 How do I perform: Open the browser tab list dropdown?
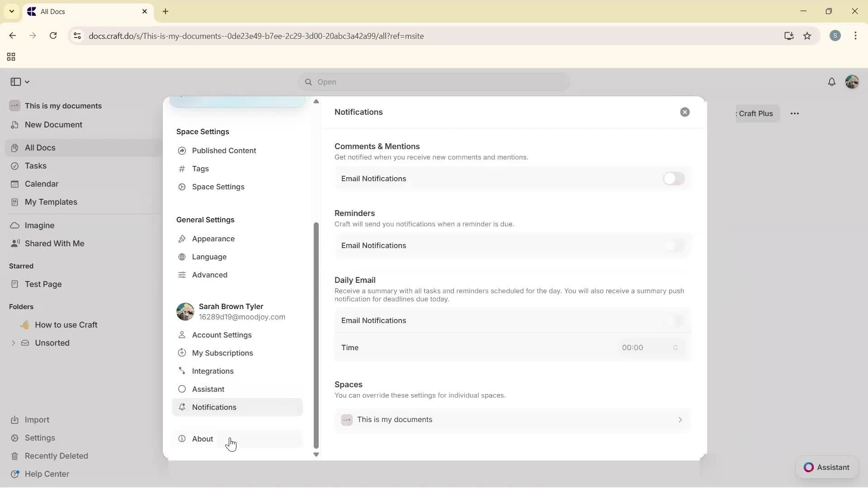(x=12, y=11)
